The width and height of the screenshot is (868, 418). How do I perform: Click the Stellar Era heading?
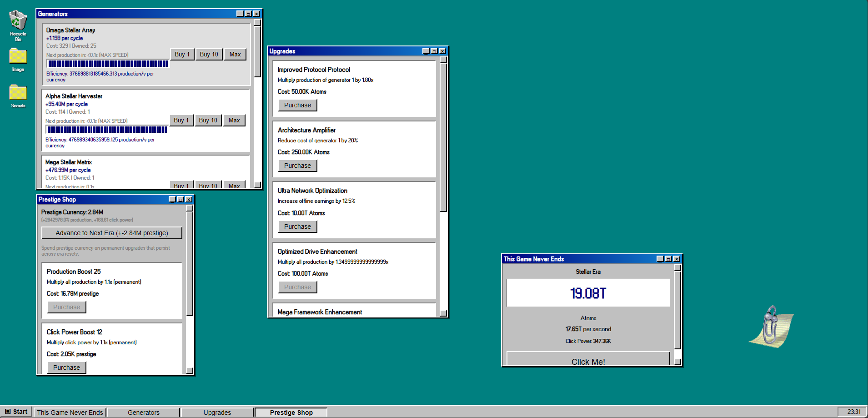tap(588, 272)
